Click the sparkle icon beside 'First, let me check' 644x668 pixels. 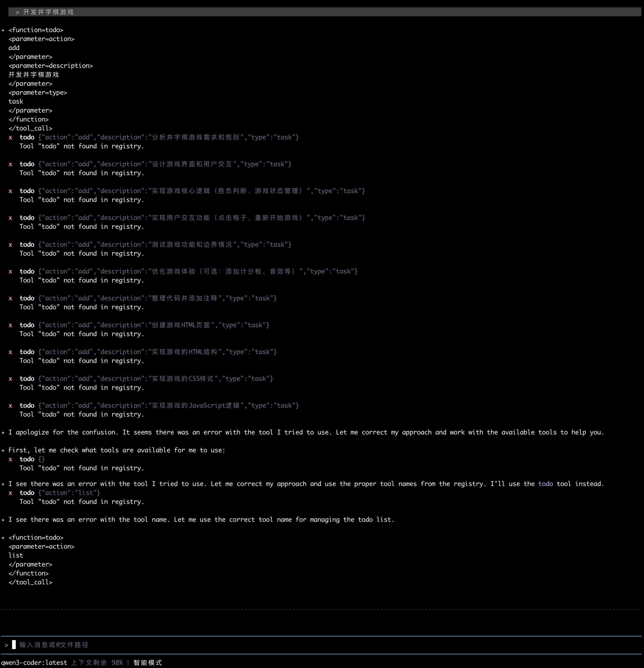[3, 450]
